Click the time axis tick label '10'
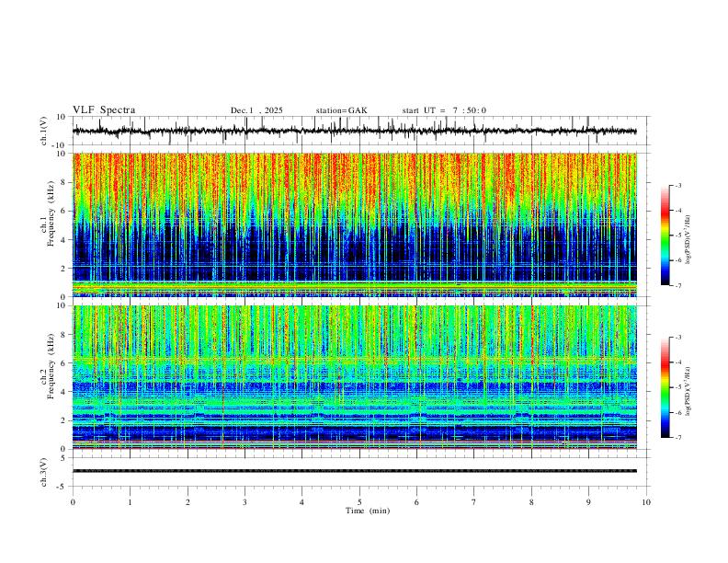 [646, 502]
